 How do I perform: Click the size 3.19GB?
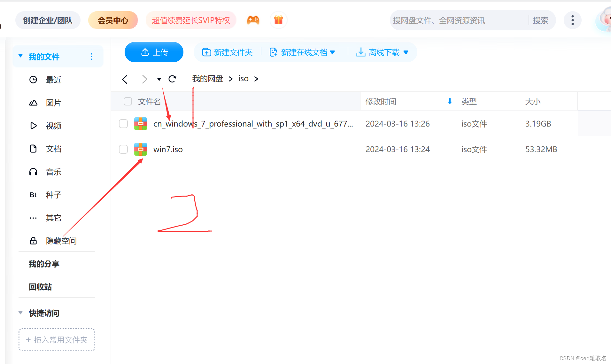tap(538, 124)
